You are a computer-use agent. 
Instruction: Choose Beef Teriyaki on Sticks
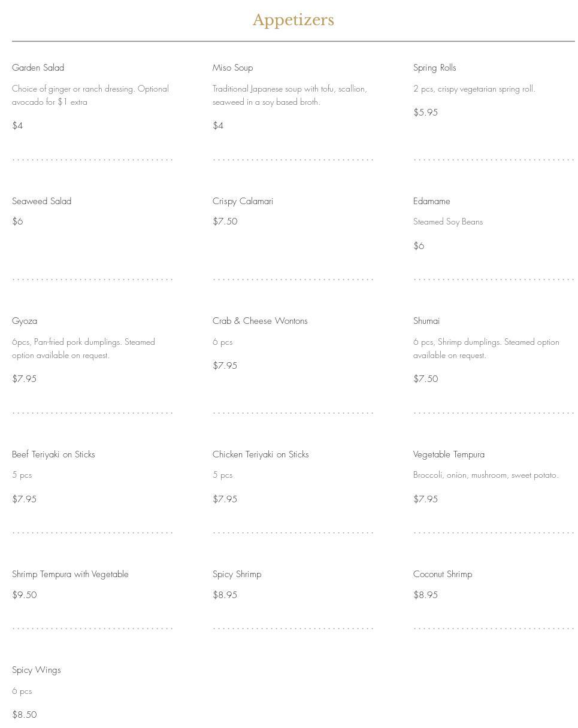click(53, 454)
